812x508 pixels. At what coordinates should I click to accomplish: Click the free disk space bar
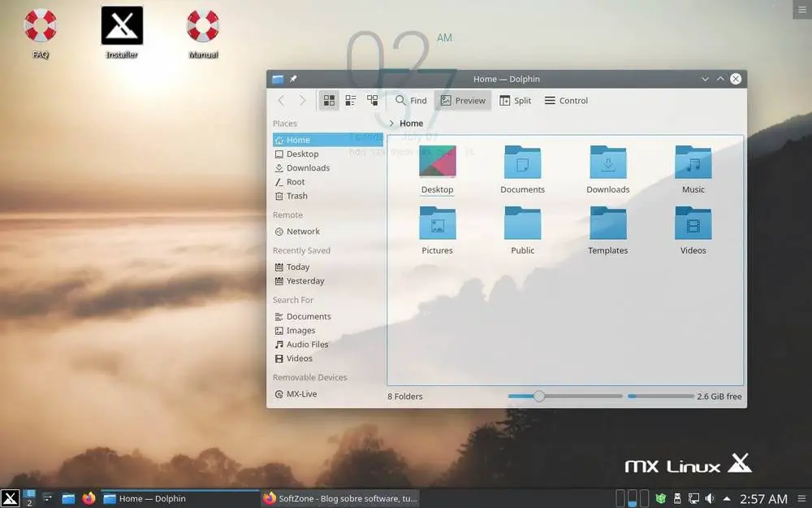[x=661, y=396]
